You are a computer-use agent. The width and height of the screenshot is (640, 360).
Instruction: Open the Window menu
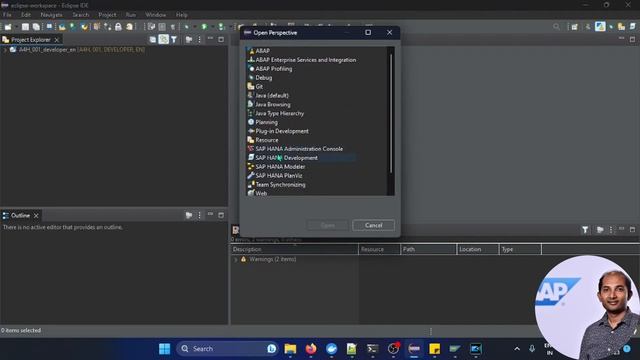156,15
